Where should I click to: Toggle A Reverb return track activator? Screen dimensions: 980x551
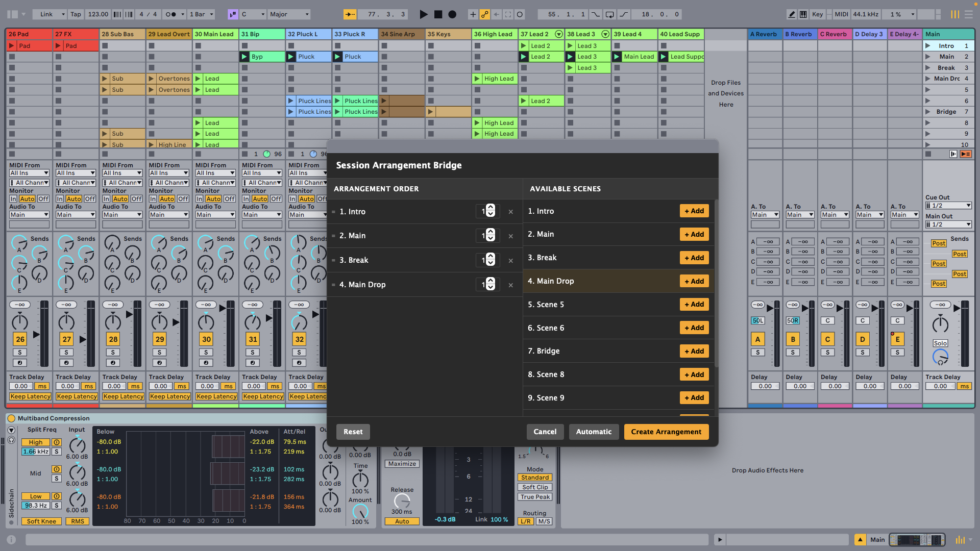click(757, 339)
